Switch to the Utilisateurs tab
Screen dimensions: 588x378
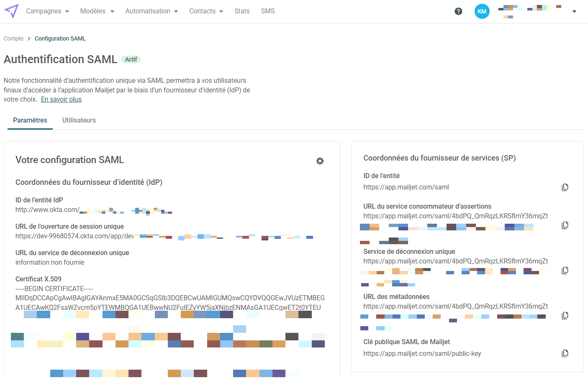[x=79, y=120]
